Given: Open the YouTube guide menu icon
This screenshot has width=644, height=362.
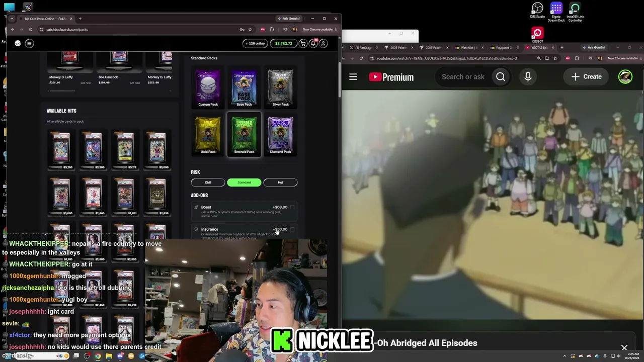Looking at the screenshot, I should pos(353,77).
